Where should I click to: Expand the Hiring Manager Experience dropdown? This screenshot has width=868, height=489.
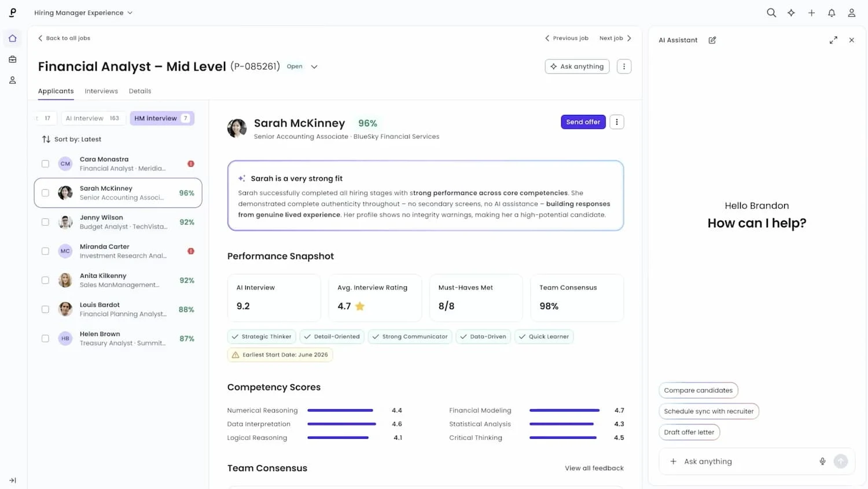(83, 13)
